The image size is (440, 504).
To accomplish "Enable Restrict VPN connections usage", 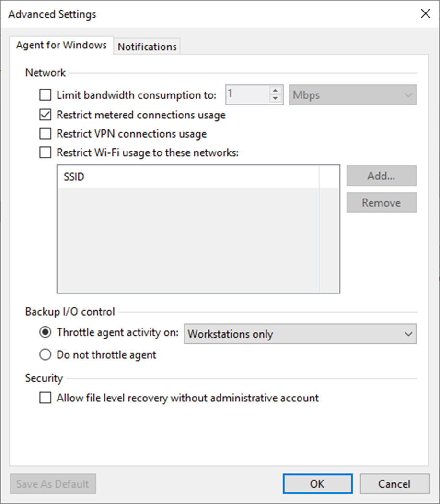I will [x=45, y=134].
